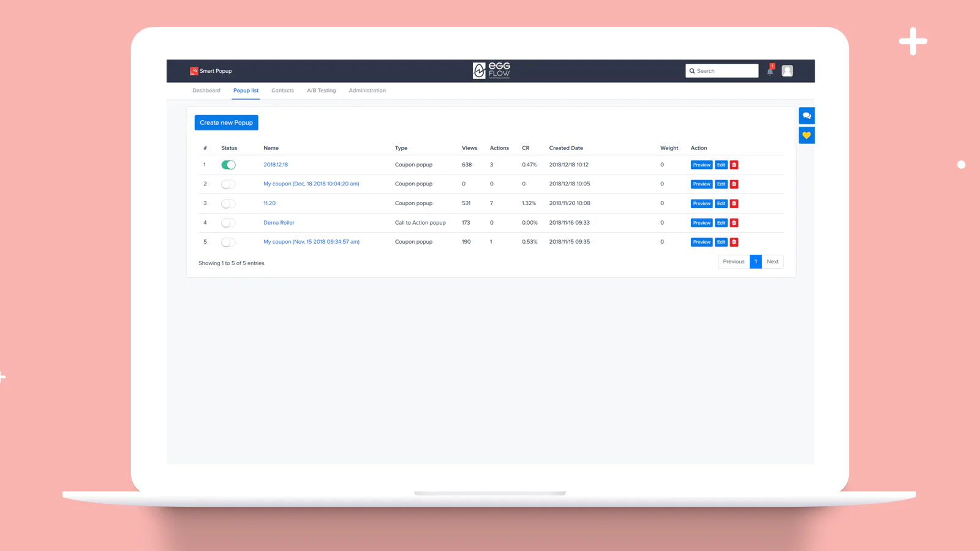Click the Egg Flow logo
Image resolution: width=980 pixels, height=551 pixels.
click(491, 71)
